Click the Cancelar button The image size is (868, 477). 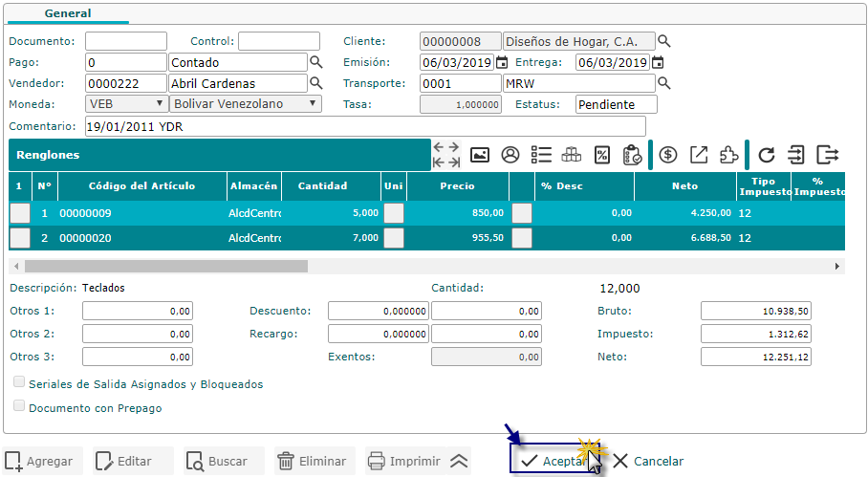coord(648,462)
